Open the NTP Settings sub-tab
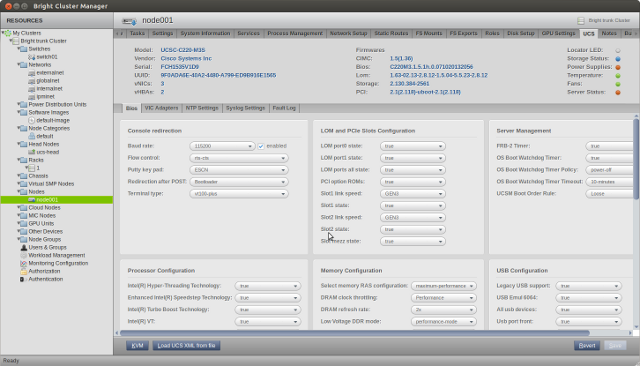Screen dimensions: 640x366 pyautogui.click(x=202, y=108)
